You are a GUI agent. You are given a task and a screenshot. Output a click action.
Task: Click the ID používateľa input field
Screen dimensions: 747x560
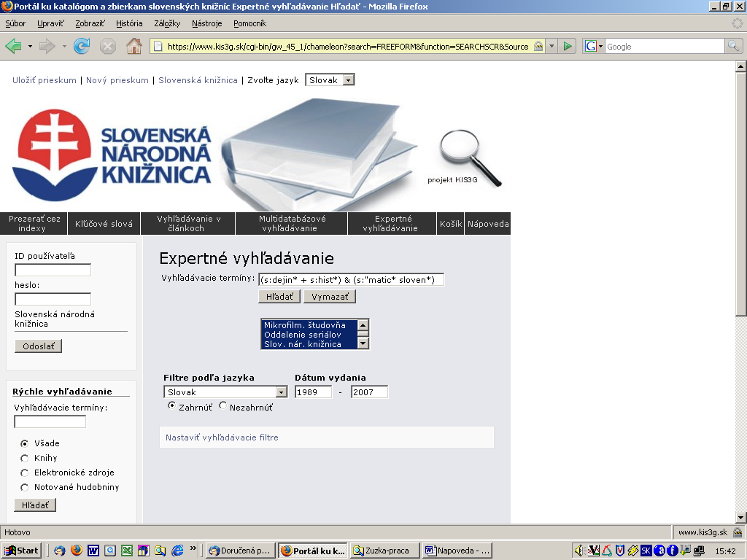pos(53,270)
